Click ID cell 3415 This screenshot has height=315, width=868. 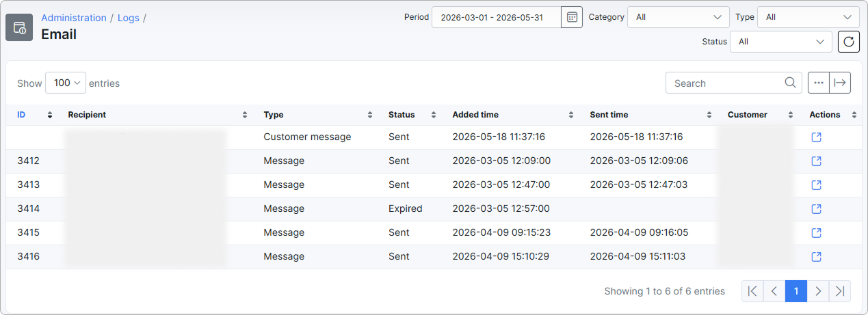coord(29,232)
